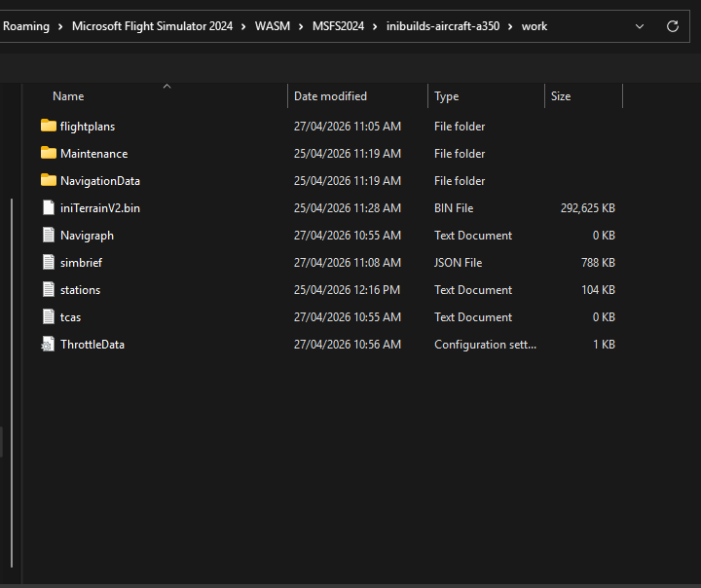Click the NavigationData folder icon
The width and height of the screenshot is (701, 588).
[49, 180]
